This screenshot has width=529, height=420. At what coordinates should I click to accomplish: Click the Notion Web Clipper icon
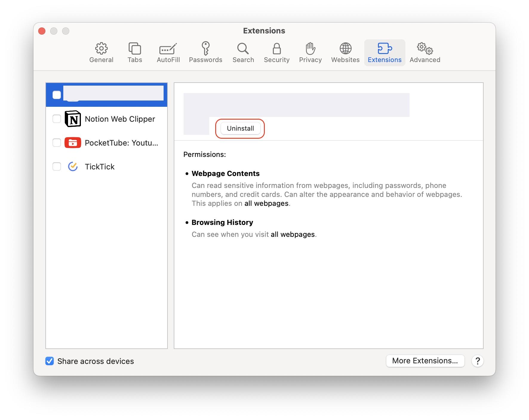tap(73, 119)
